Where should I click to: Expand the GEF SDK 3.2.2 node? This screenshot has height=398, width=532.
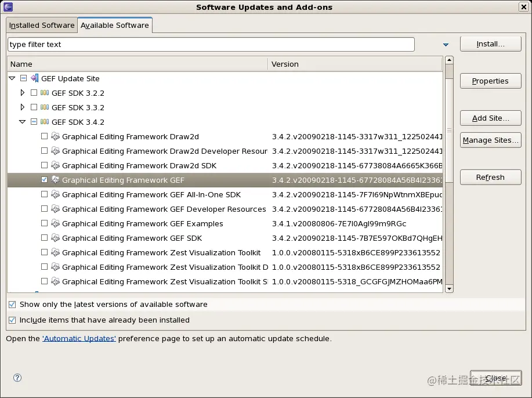coord(23,93)
